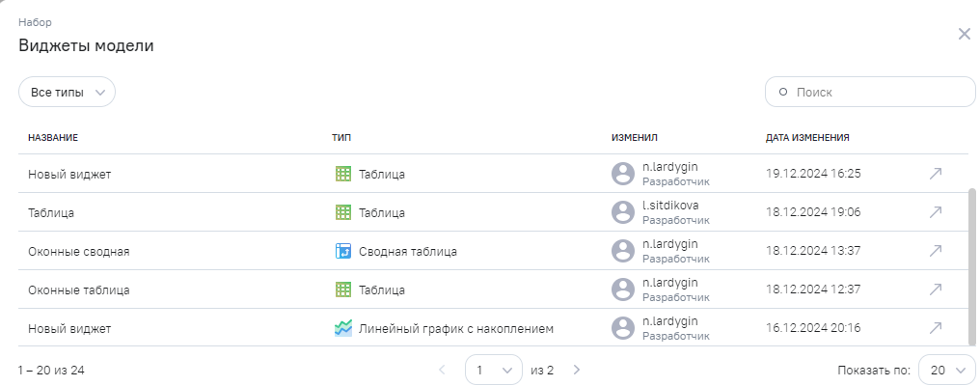
Task: Open the l.sitdikova row arrow icon
Action: (x=935, y=212)
